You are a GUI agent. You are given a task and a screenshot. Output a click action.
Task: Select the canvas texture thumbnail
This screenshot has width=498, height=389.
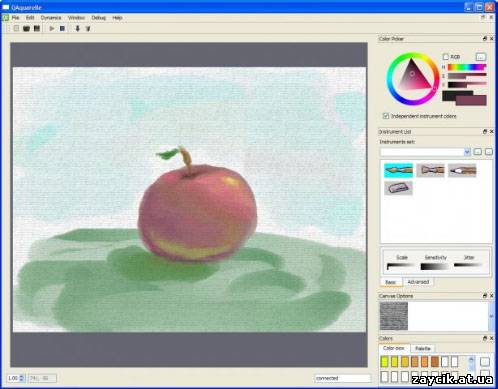[394, 316]
